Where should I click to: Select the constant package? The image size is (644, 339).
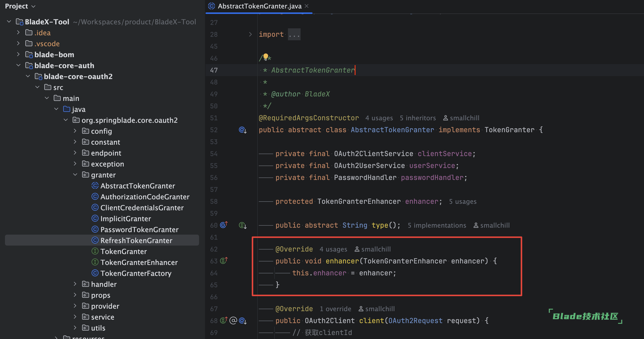coord(106,142)
